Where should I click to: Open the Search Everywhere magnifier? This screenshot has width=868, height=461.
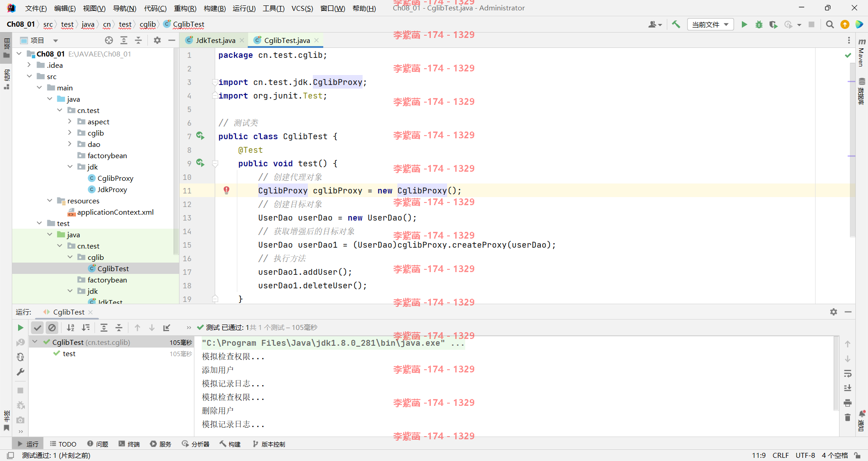click(x=830, y=24)
